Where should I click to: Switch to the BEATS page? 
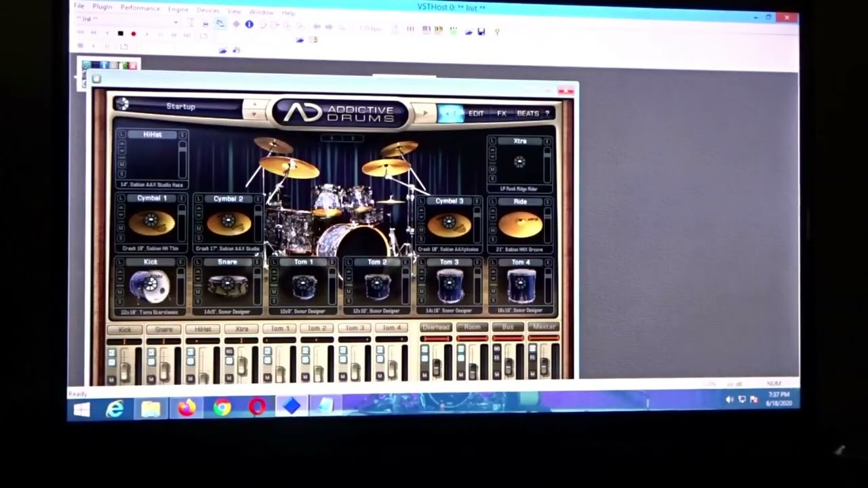[528, 113]
